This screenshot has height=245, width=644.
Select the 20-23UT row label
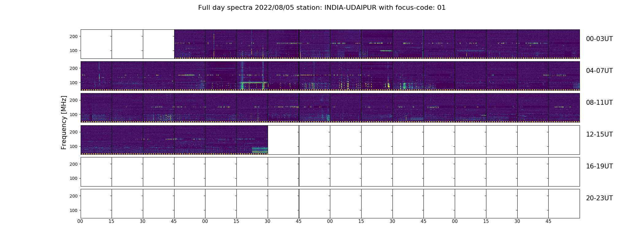click(x=599, y=198)
